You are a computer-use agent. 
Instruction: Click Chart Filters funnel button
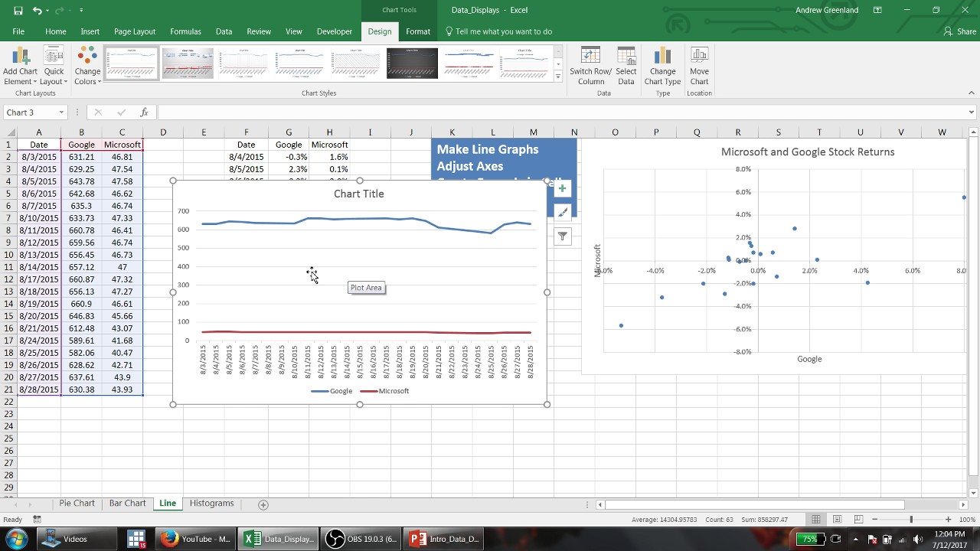pyautogui.click(x=562, y=236)
